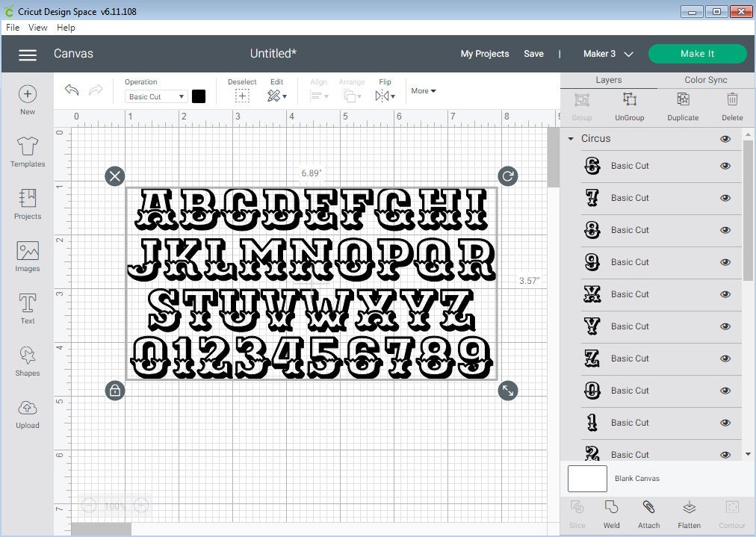Open the Operation dropdown
Image resolution: width=756 pixels, height=537 pixels.
point(155,96)
